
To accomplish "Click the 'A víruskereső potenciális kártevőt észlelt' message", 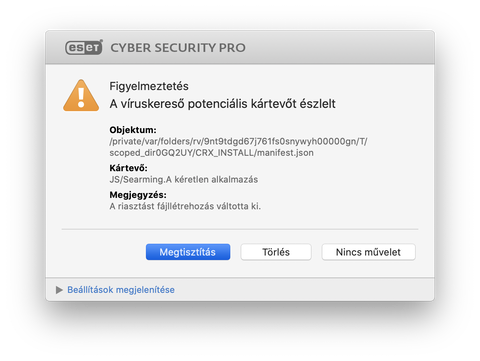I will pos(222,104).
